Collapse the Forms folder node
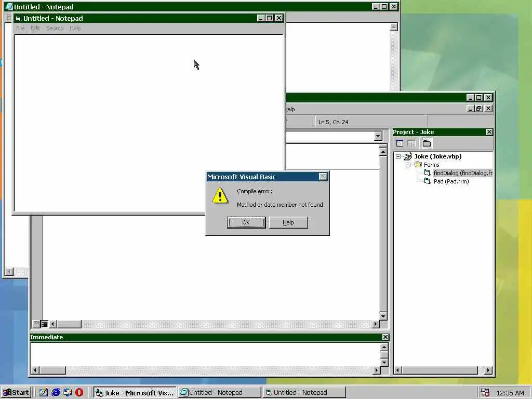This screenshot has height=399, width=532. coord(408,165)
